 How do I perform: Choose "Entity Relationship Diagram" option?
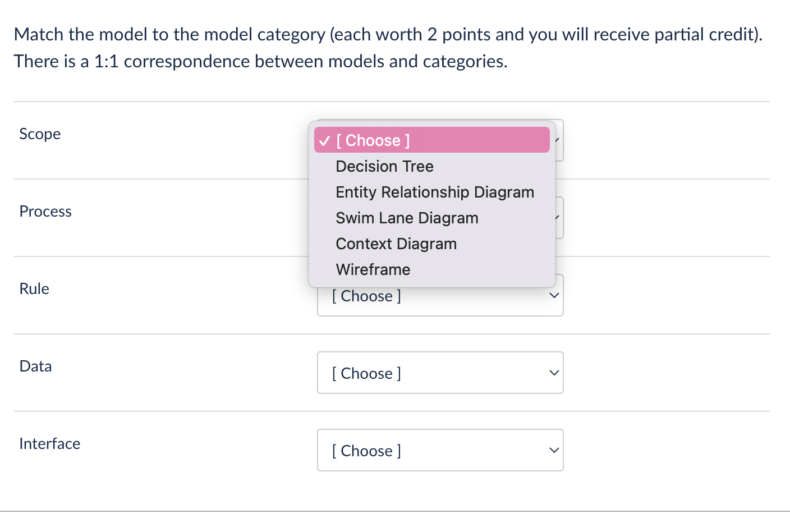point(434,192)
